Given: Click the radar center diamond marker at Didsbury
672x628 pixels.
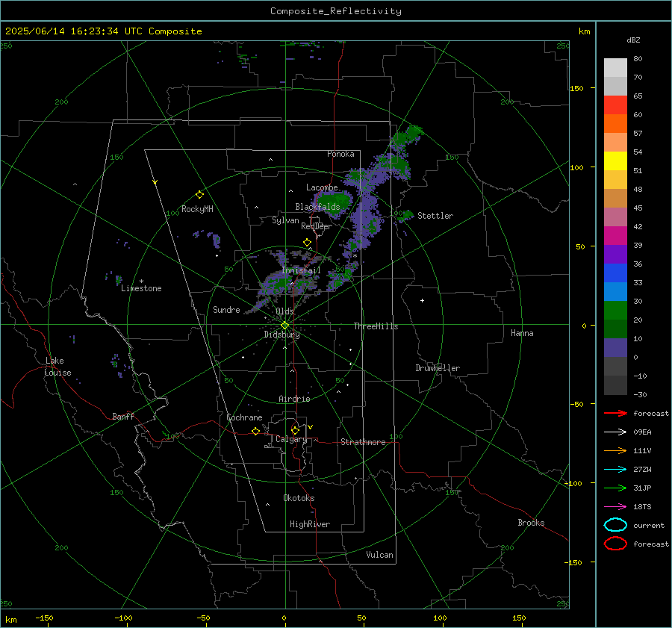Looking at the screenshot, I should [x=285, y=326].
